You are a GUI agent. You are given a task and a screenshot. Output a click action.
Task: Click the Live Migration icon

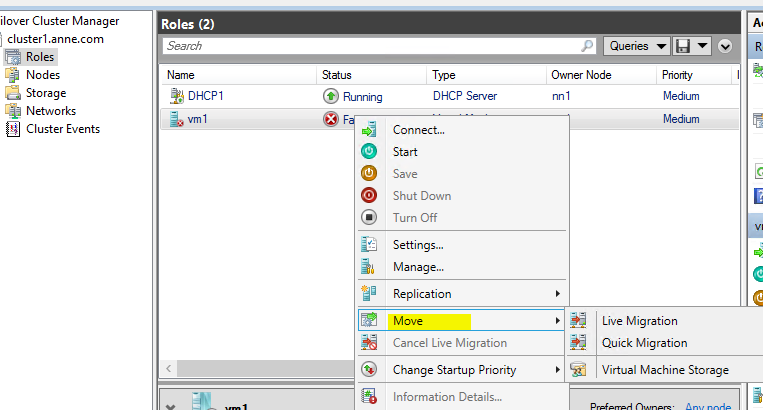click(x=578, y=321)
